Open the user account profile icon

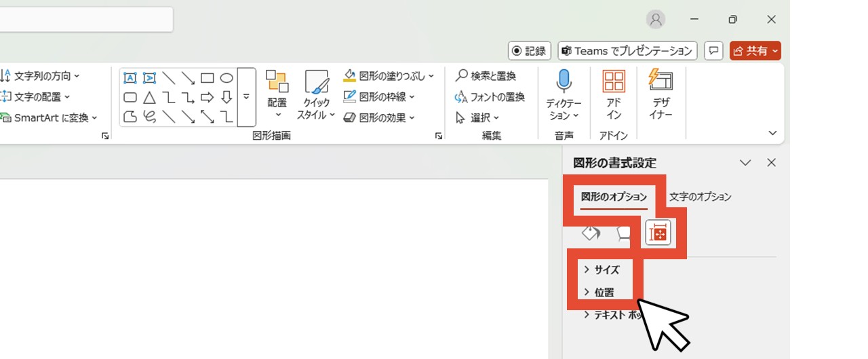[656, 20]
